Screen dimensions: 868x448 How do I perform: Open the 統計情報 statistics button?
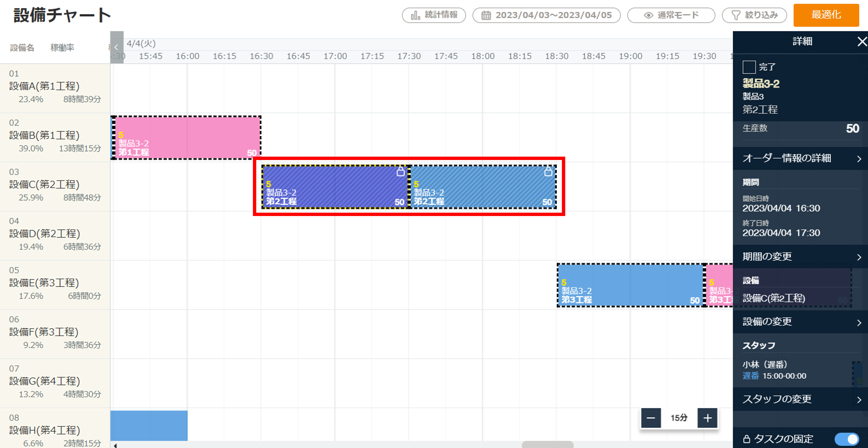(434, 15)
